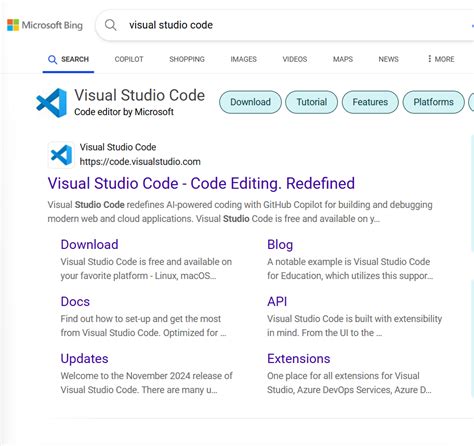The image size is (474, 446).
Task: Open the Maps tab
Action: [343, 59]
